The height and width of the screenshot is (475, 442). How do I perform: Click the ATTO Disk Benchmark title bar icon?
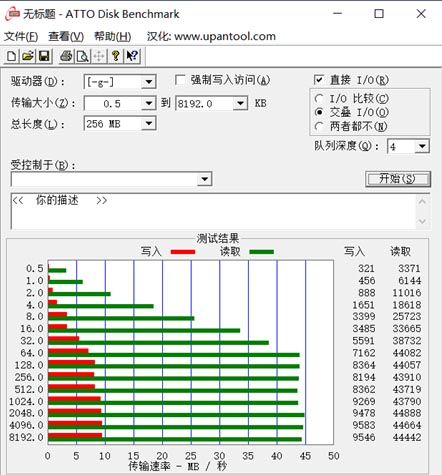click(12, 14)
